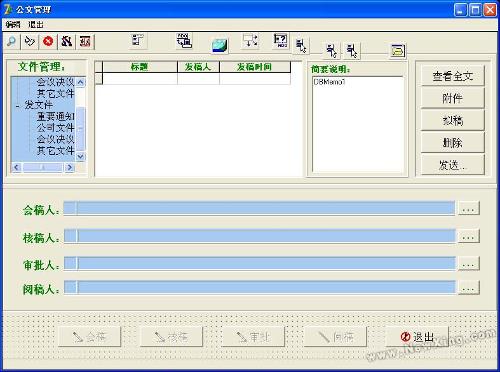This screenshot has width=500, height=372.
Task: Click the 阅稿 button at bottom
Action: (x=336, y=337)
